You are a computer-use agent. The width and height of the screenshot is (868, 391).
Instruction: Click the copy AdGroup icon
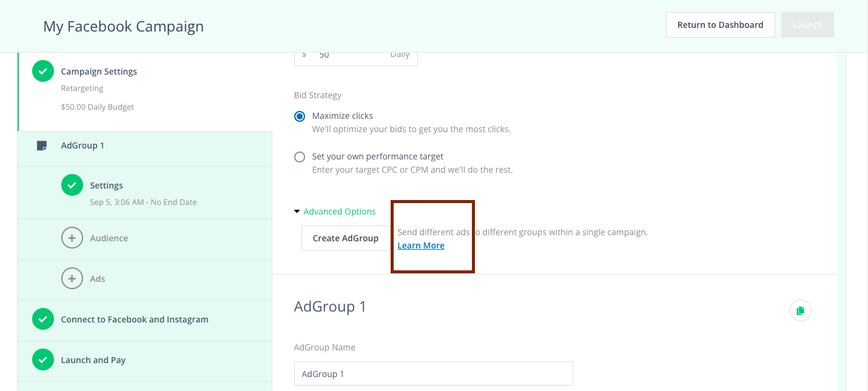click(800, 310)
